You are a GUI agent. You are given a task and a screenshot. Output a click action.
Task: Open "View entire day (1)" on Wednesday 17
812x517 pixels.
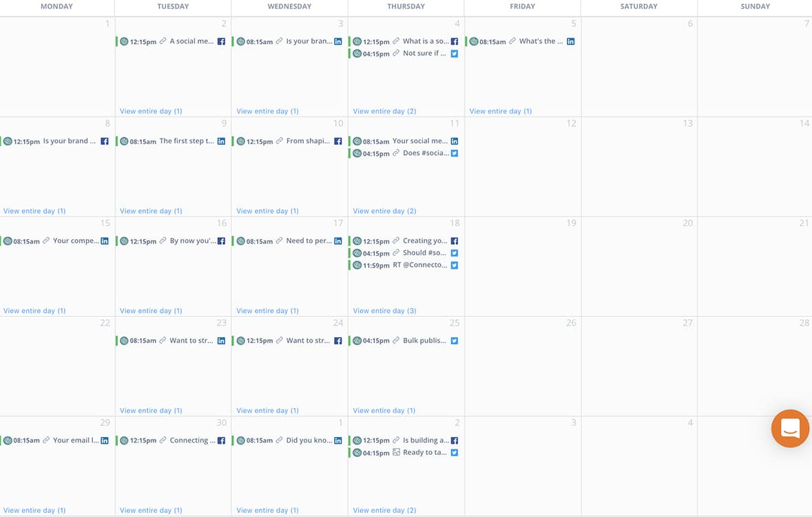(267, 311)
